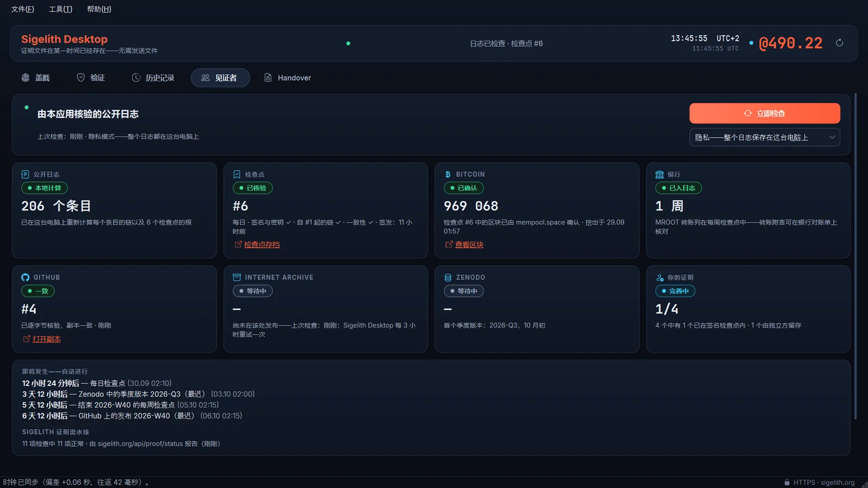Click the "12 小时 24 分钟后" daily checkpoint row
Screen dimensions: 868x488
(97, 383)
